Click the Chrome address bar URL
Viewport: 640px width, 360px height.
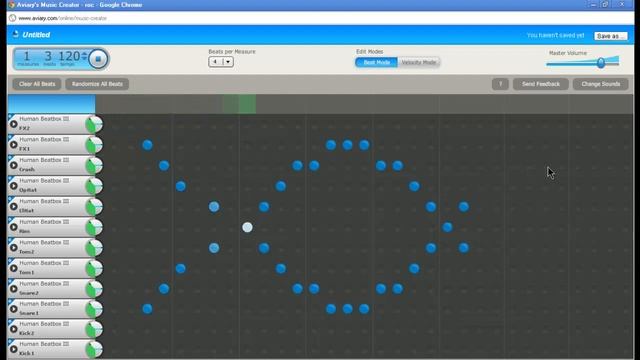pos(62,18)
